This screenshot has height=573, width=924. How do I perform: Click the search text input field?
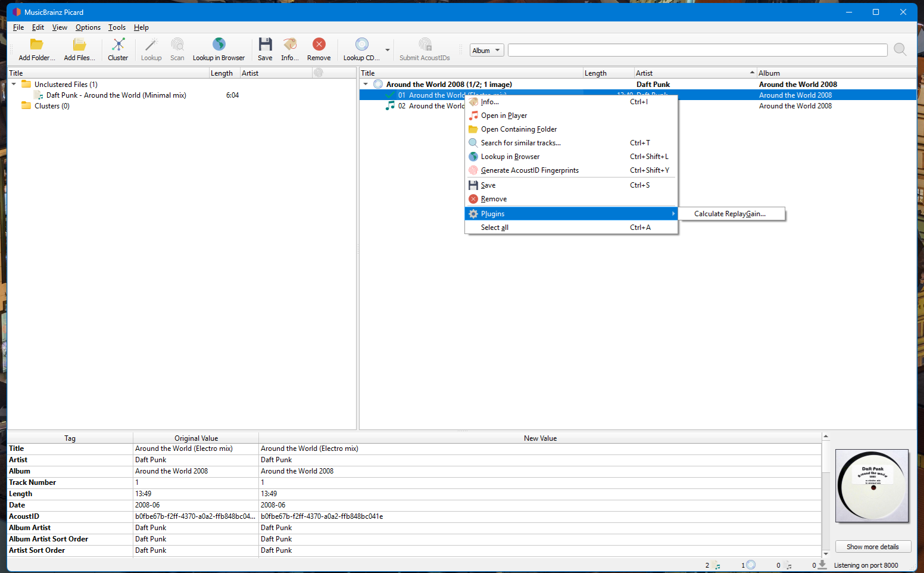tap(697, 51)
